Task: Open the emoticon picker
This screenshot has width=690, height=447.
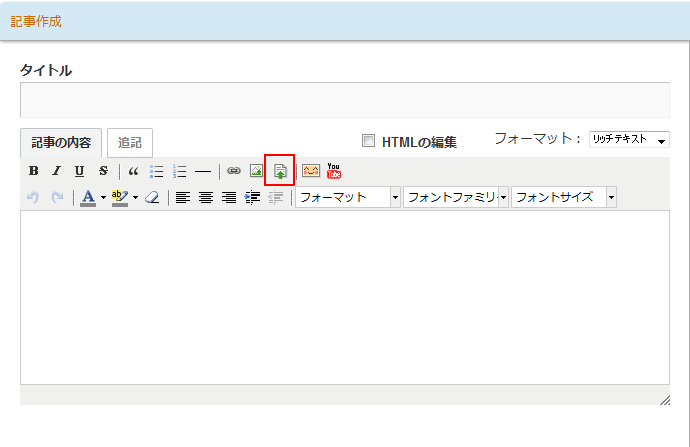Action: tap(311, 171)
